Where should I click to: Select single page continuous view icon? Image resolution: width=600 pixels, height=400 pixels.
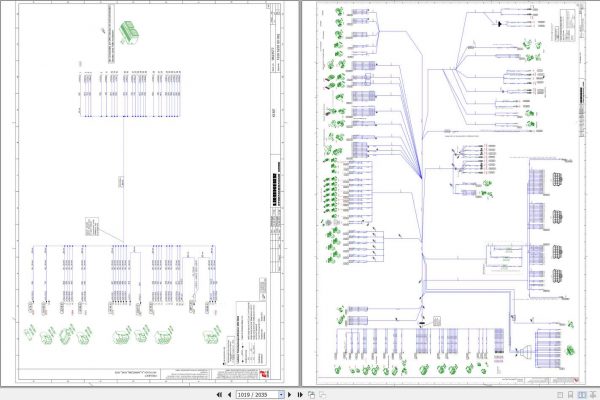571,395
